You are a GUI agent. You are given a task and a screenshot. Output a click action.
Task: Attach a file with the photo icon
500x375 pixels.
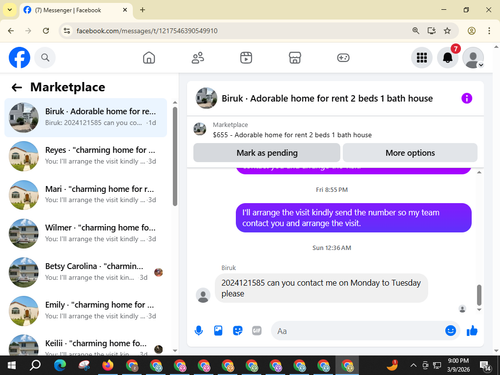tap(218, 331)
